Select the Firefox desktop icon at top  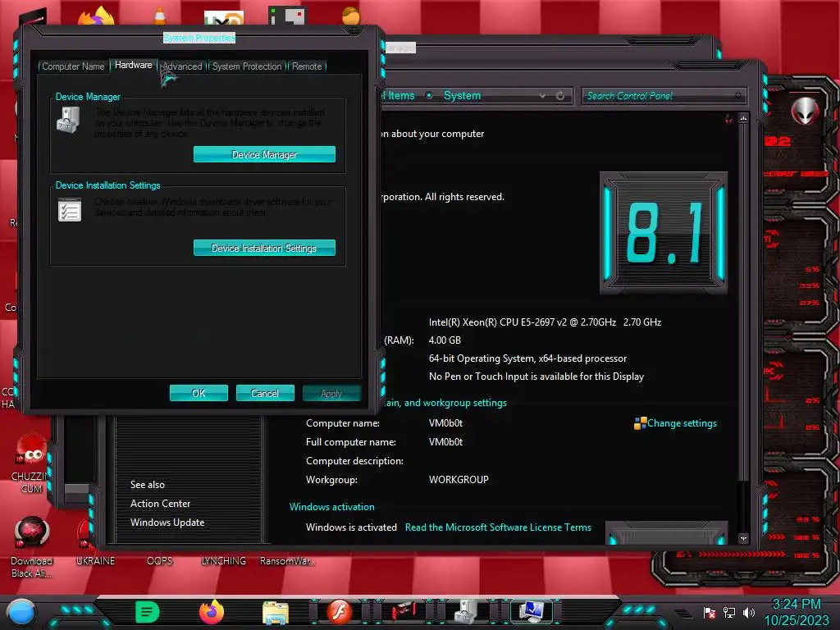tap(96, 16)
